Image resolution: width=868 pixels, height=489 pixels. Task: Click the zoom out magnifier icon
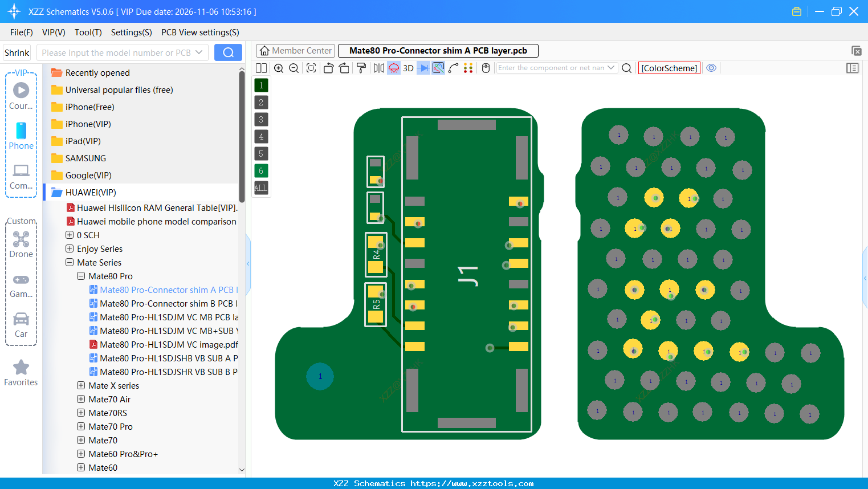tap(293, 68)
